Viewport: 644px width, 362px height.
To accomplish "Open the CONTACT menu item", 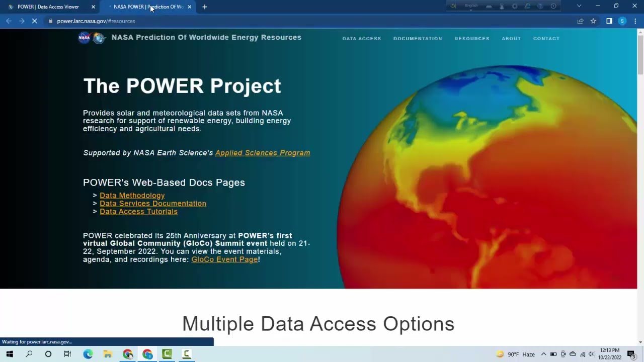I will tap(546, 39).
